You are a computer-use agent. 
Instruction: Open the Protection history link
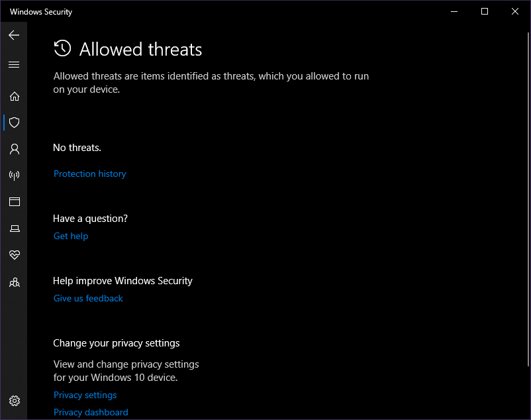pos(90,174)
